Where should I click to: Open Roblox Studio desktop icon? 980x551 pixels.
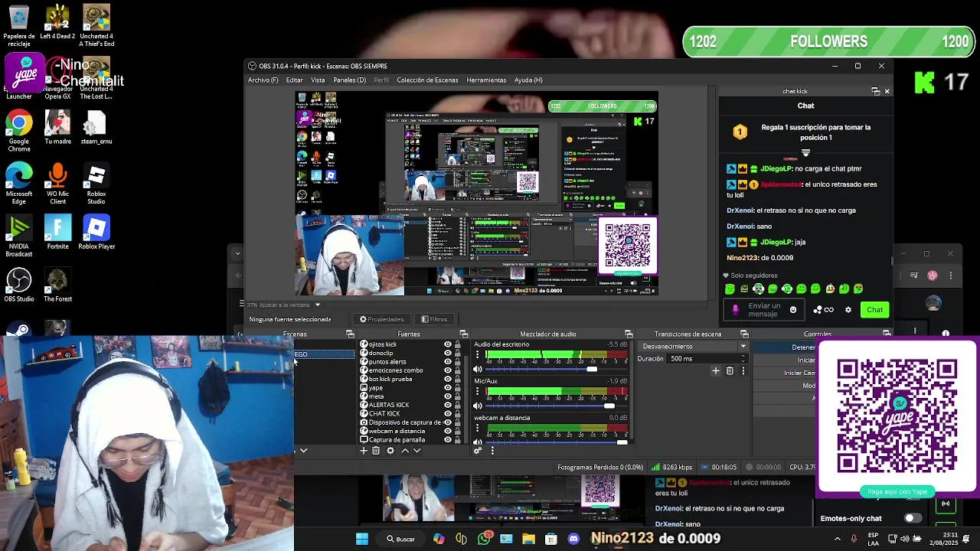click(96, 183)
